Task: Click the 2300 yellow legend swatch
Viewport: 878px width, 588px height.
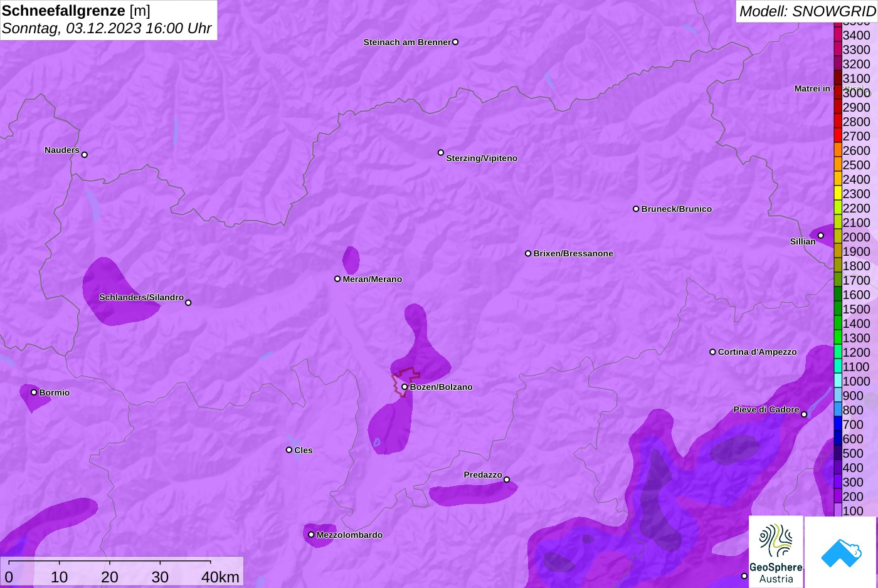Action: pos(838,194)
